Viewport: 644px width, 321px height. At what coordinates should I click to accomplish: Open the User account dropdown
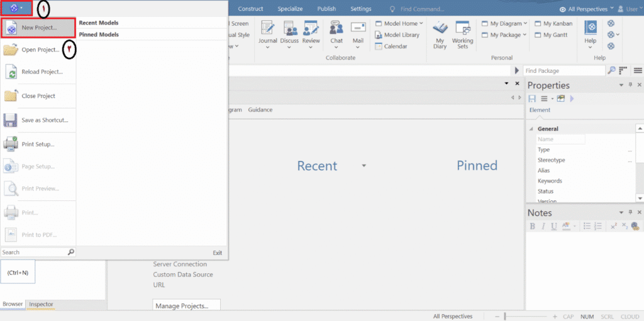click(x=630, y=9)
